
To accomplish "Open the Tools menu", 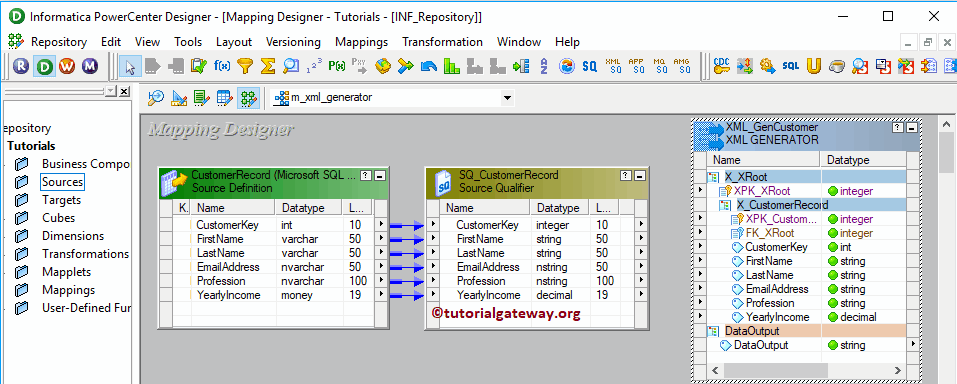I will (188, 42).
